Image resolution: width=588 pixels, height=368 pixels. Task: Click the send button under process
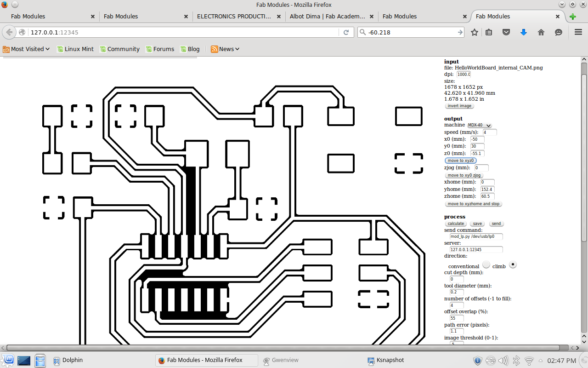click(496, 224)
